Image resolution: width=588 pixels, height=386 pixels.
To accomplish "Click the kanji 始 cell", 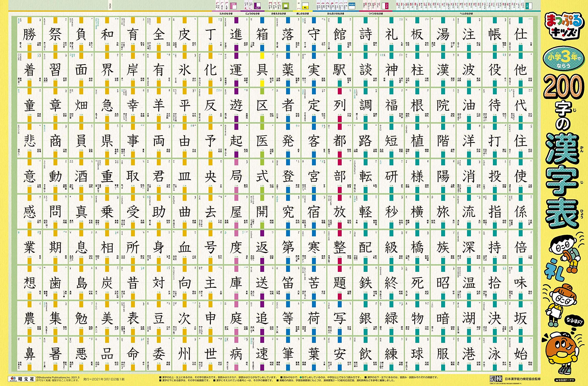I will (520, 354).
